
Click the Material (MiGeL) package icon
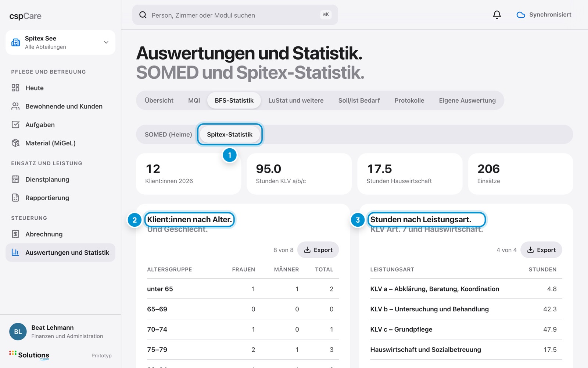pyautogui.click(x=15, y=143)
